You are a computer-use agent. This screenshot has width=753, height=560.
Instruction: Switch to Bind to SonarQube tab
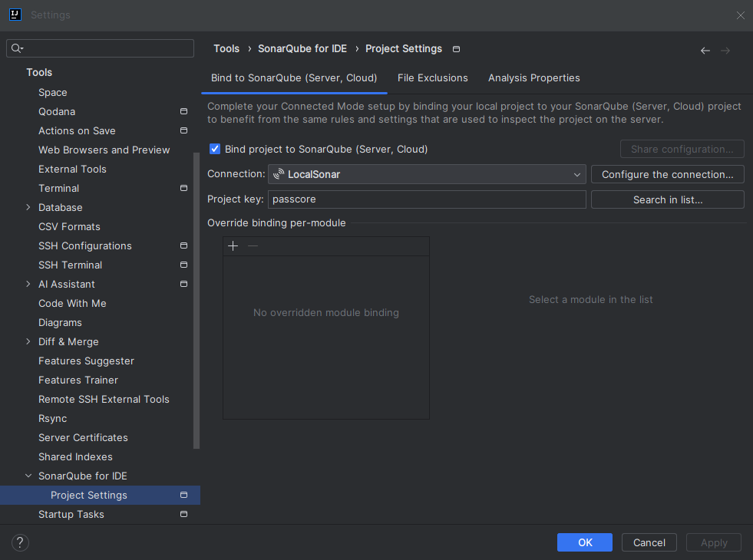(294, 77)
